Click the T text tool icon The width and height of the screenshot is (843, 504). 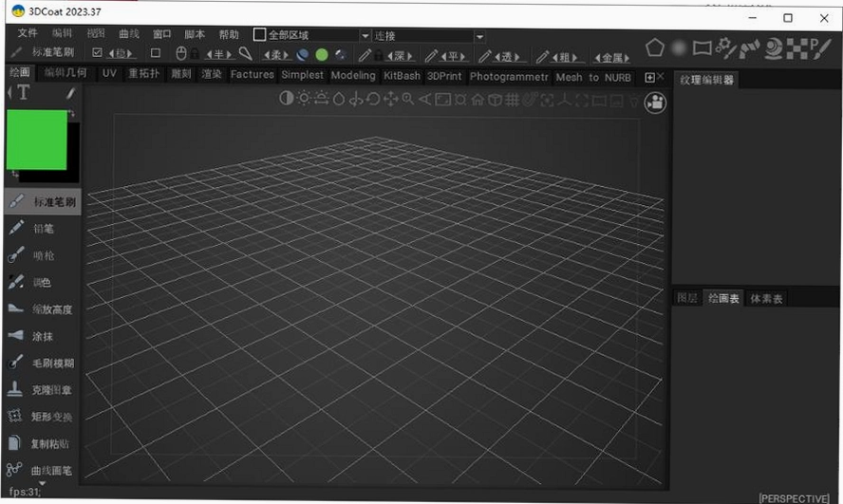tap(23, 93)
